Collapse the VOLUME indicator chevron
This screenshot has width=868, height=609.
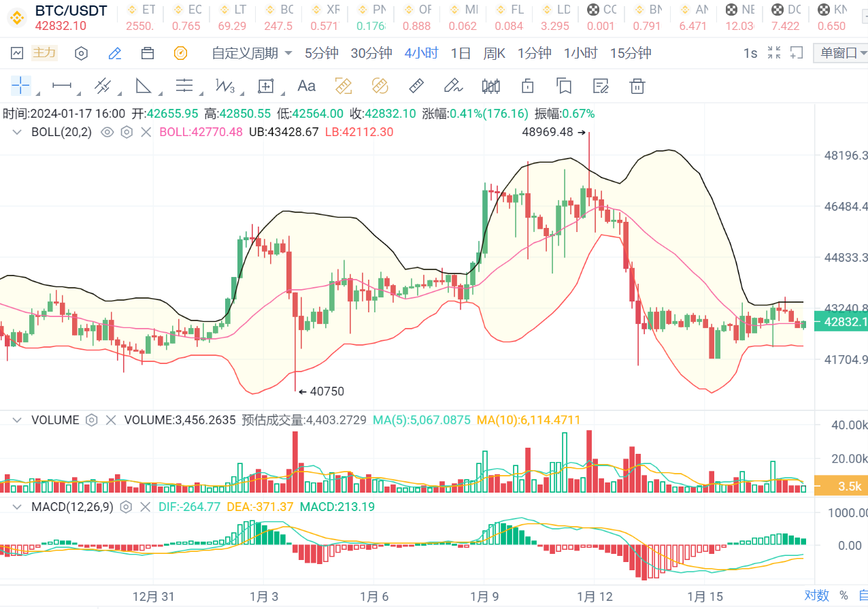pyautogui.click(x=18, y=420)
